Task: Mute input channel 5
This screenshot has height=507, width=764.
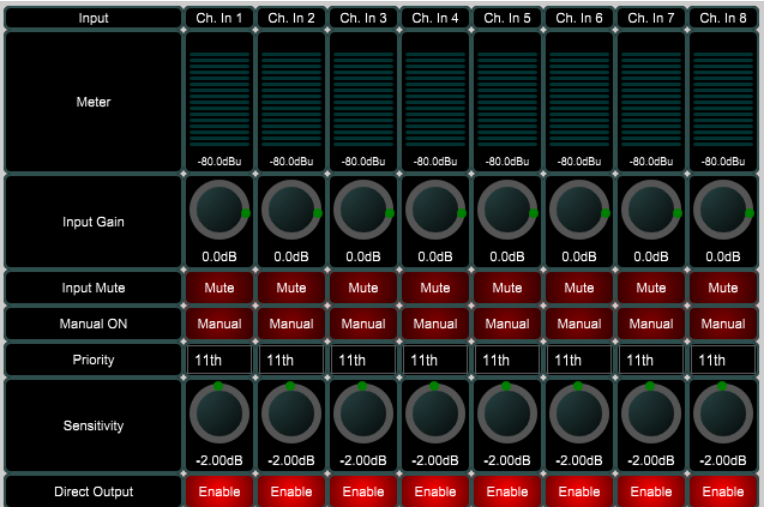Action: [507, 288]
